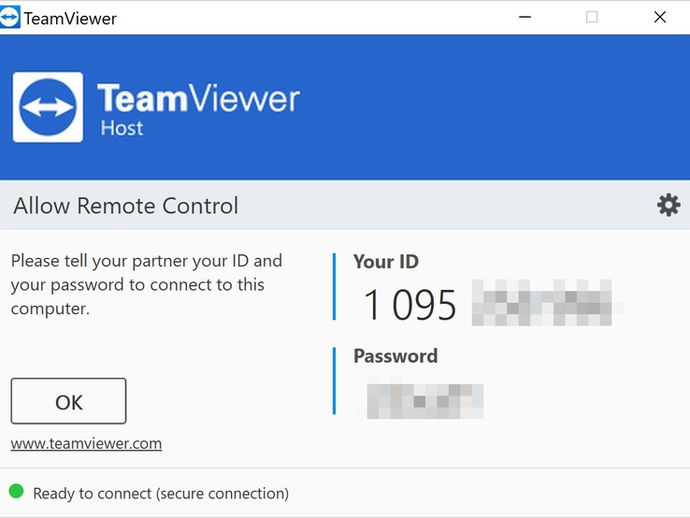Click the 'Host' subtitle in banner
Screen dimensions: 690x518
coord(121,129)
